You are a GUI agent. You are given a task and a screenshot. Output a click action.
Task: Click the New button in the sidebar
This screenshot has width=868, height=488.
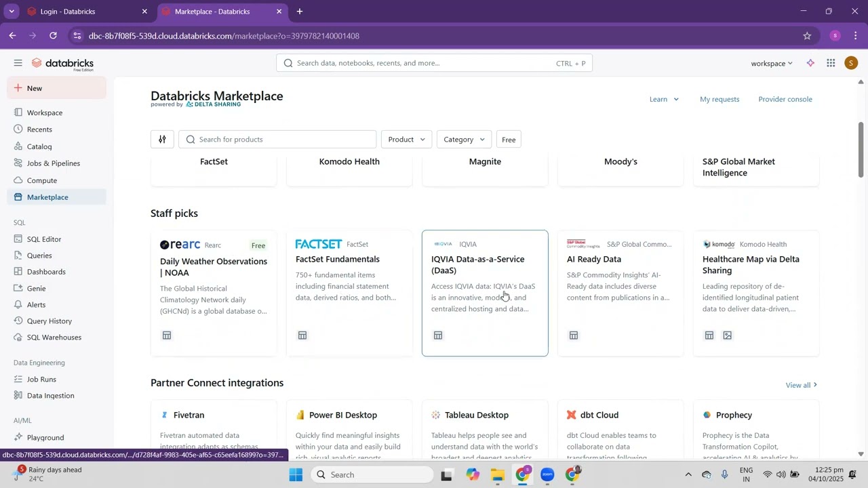click(x=57, y=88)
